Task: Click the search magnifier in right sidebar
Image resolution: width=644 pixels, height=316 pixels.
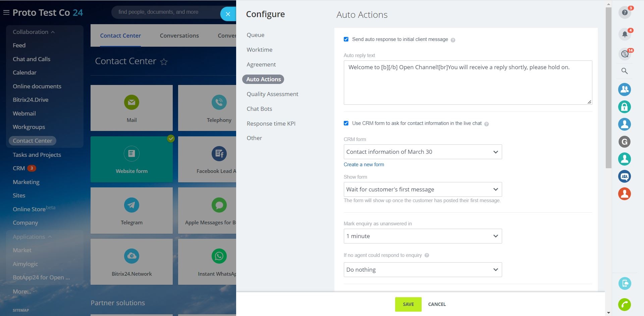Action: 624,71
